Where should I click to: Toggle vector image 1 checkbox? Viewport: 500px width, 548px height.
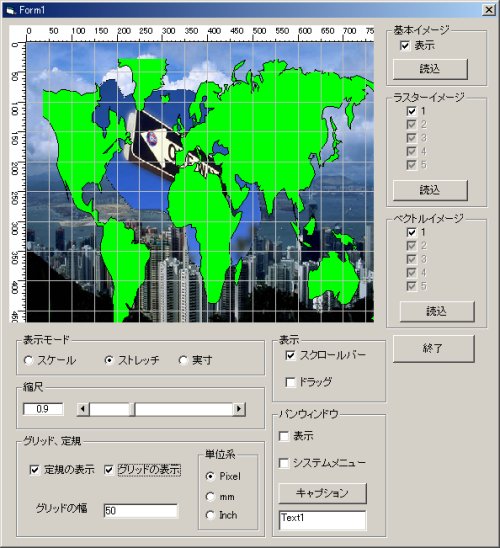coord(412,232)
